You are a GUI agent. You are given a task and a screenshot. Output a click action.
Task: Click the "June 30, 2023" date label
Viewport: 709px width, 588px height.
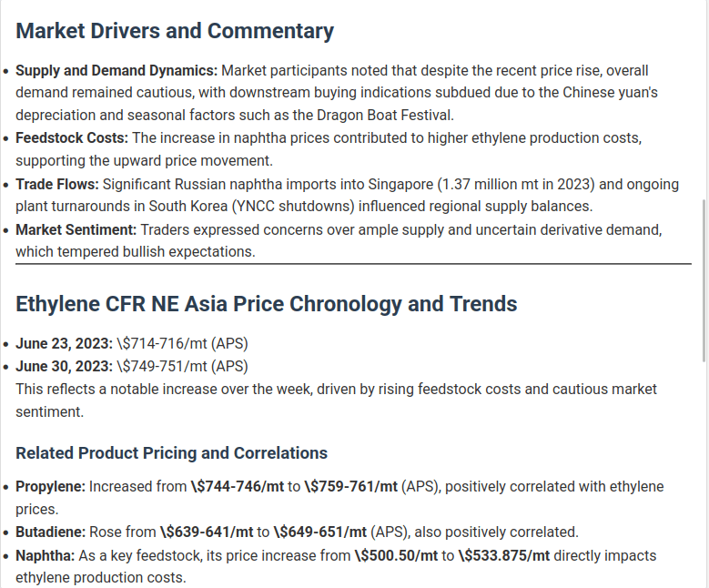pos(63,366)
